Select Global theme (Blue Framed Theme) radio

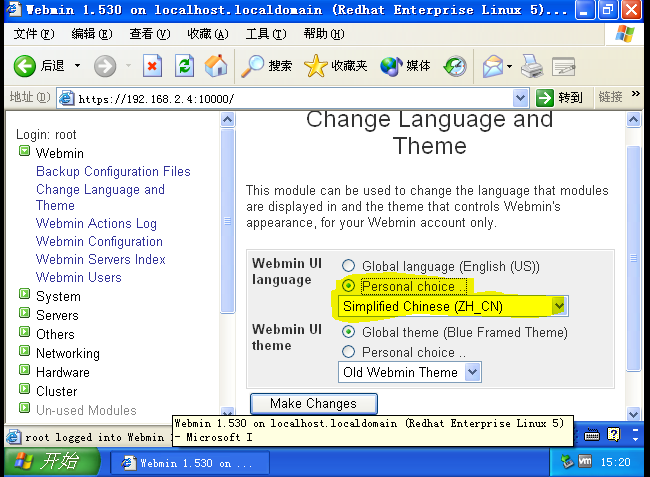[348, 332]
